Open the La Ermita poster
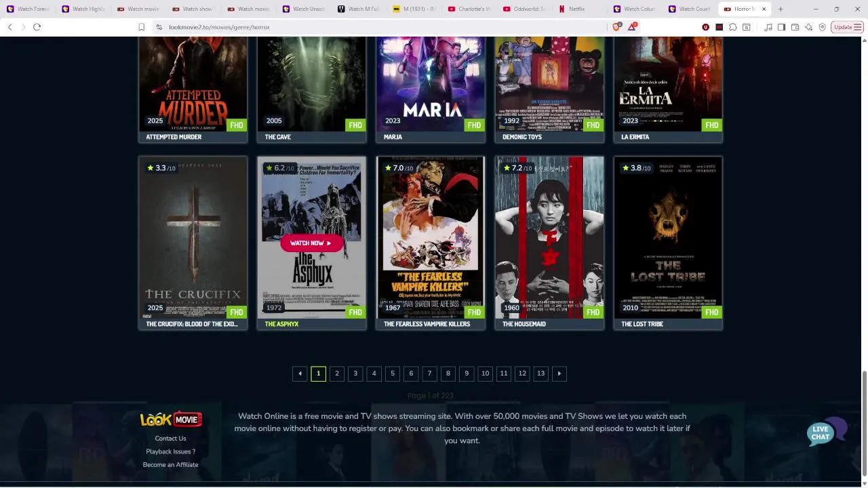 pyautogui.click(x=668, y=83)
